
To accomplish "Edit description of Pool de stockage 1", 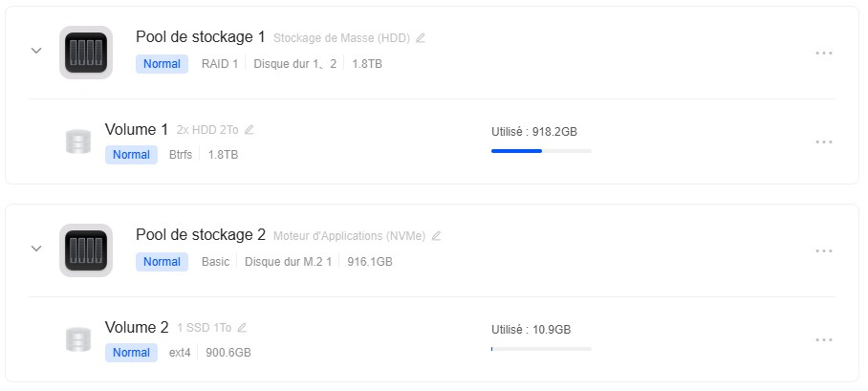I will pyautogui.click(x=421, y=38).
